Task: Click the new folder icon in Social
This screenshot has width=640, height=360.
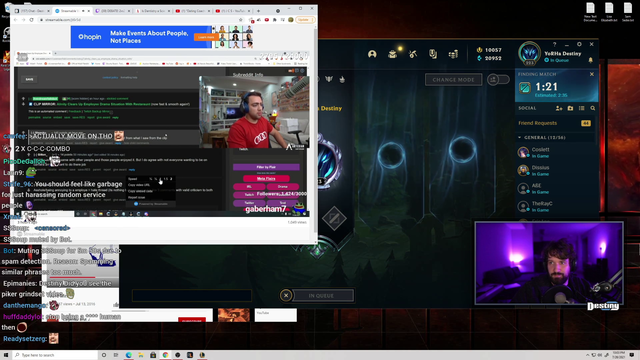Action: (x=570, y=108)
